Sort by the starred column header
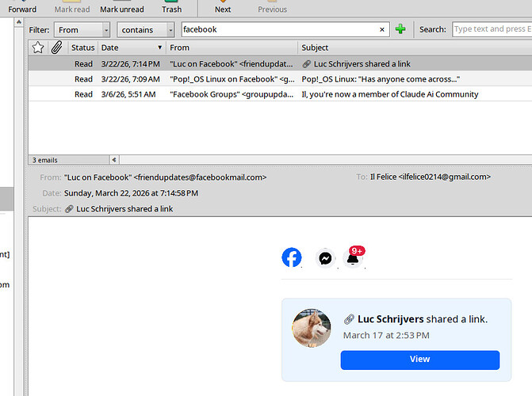Image resolution: width=532 pixels, height=396 pixels. coord(38,48)
